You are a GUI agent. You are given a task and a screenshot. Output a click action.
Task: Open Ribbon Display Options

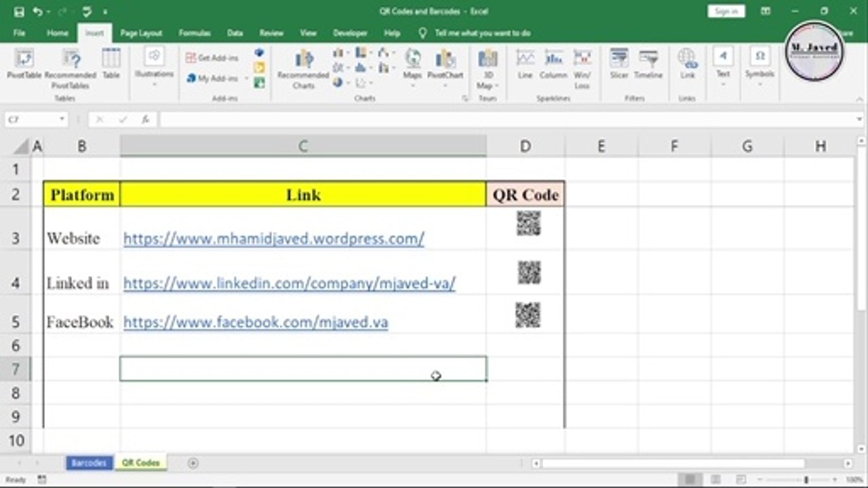(765, 12)
